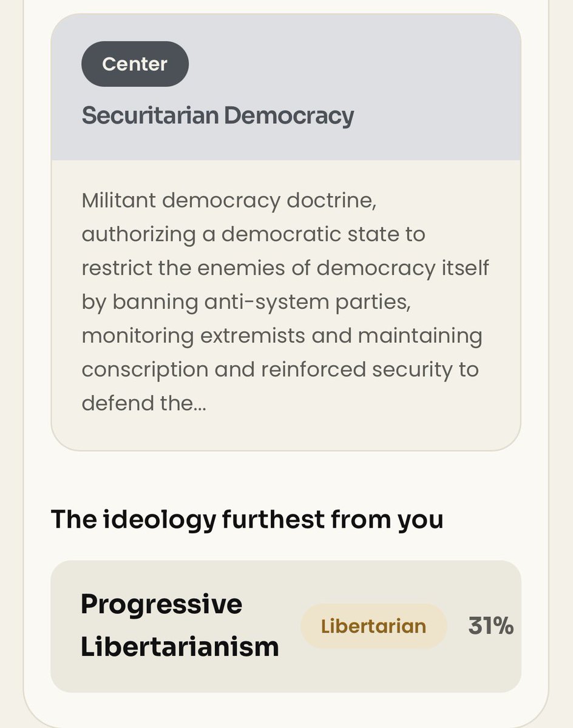Expand the truncated 'defend the…' text
Image resolution: width=573 pixels, height=728 pixels.
144,403
